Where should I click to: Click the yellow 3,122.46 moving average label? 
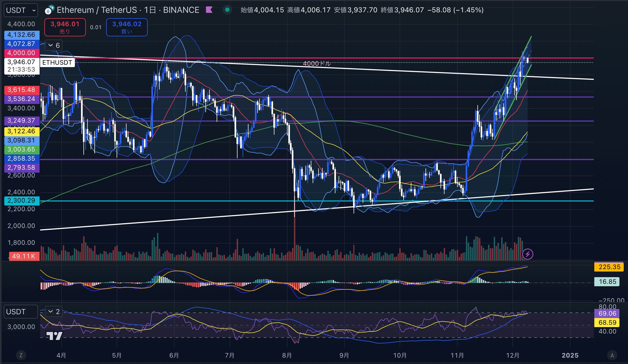(x=22, y=131)
